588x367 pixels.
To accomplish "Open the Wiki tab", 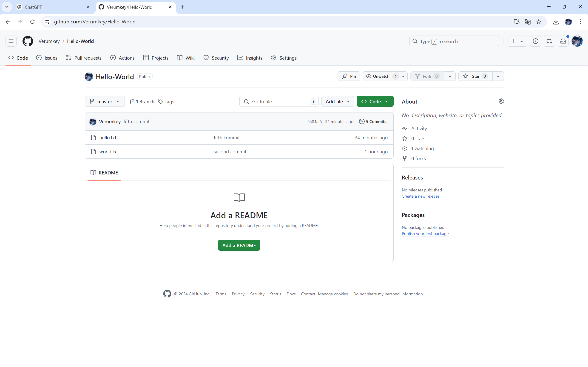I will 186,58.
